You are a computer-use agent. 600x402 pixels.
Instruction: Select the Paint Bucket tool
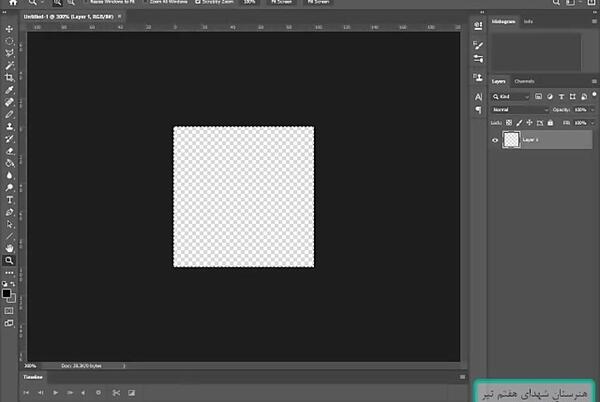(9, 163)
